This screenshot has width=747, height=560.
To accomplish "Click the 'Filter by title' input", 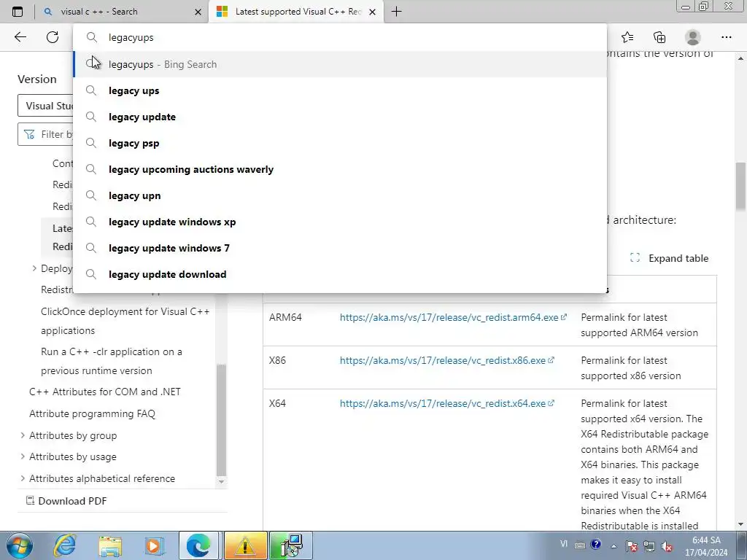I will click(x=46, y=134).
